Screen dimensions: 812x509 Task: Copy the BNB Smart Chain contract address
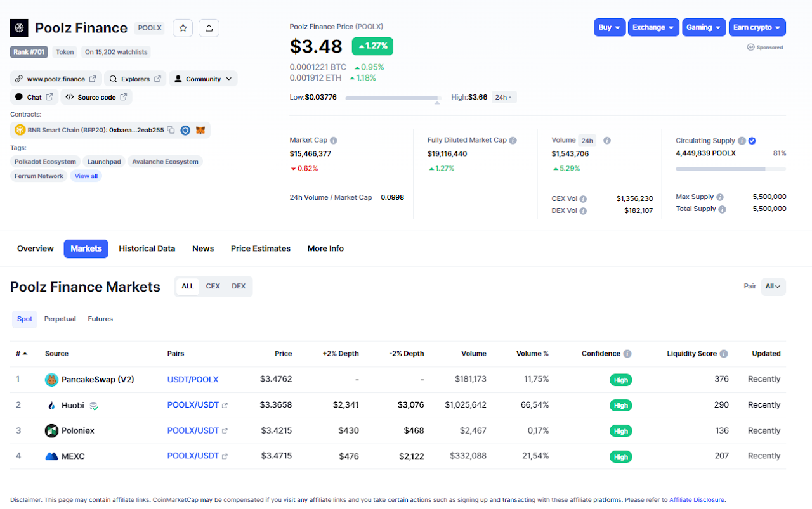(171, 130)
